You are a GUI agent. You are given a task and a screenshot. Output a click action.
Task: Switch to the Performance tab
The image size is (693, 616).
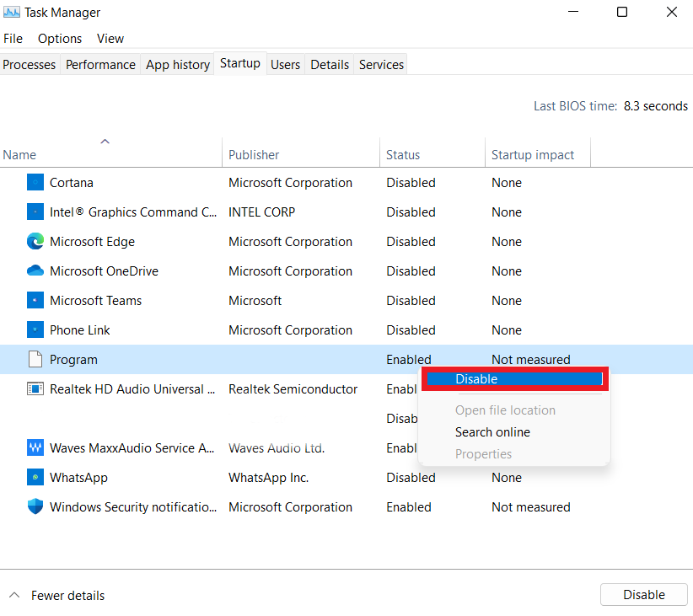tap(100, 65)
